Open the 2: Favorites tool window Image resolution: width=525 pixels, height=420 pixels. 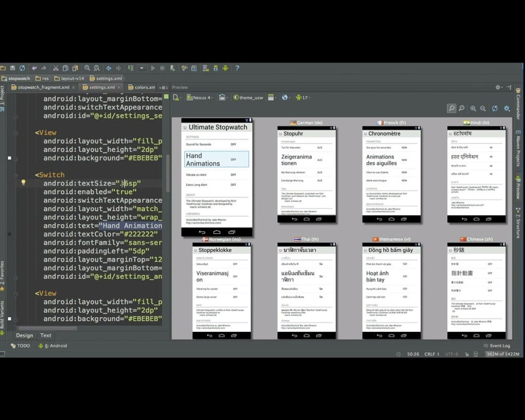pos(3,276)
